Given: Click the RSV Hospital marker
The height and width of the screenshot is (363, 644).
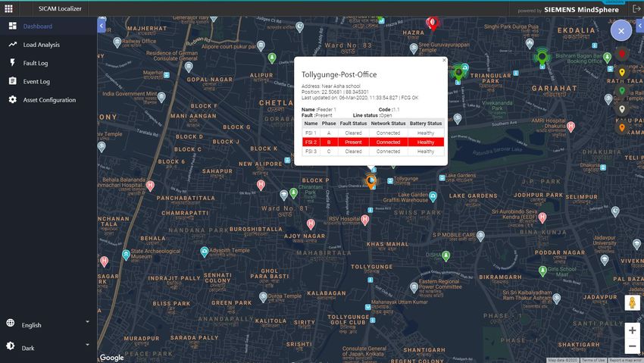Looking at the screenshot, I should coord(364,220).
